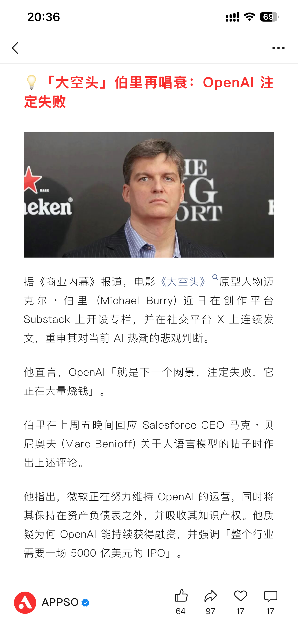The image size is (298, 644).
Task: Tap the battery indicator in status bar
Action: [x=269, y=17]
